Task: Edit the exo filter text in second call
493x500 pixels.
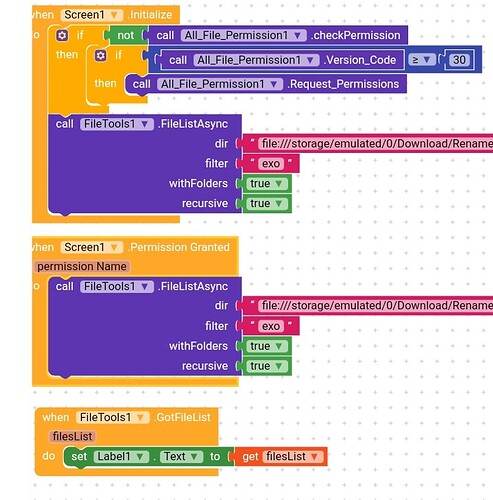Action: [271, 326]
